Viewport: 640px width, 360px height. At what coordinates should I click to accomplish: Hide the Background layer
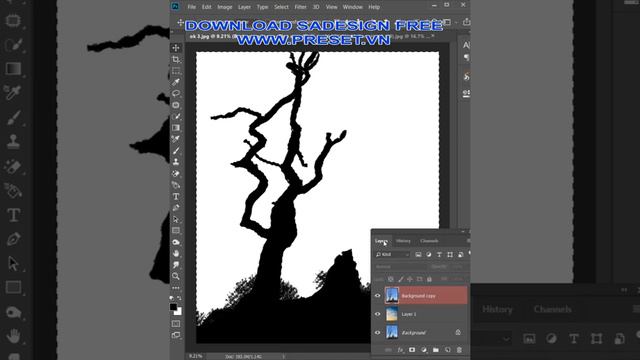[x=378, y=333]
